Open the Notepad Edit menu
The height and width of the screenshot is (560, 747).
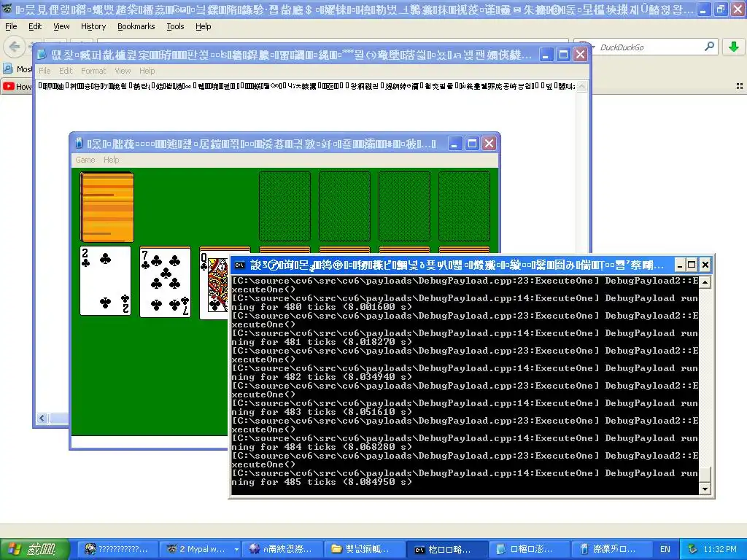click(x=66, y=71)
